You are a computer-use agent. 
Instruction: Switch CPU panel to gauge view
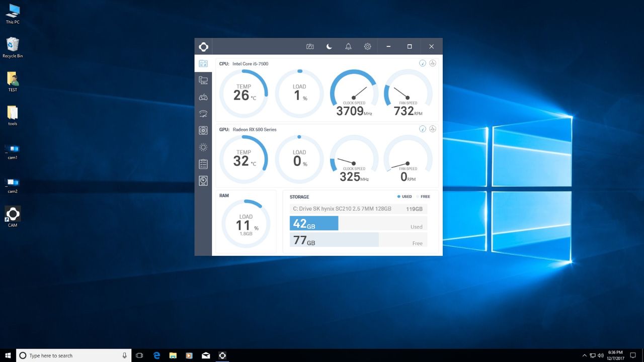(x=423, y=63)
